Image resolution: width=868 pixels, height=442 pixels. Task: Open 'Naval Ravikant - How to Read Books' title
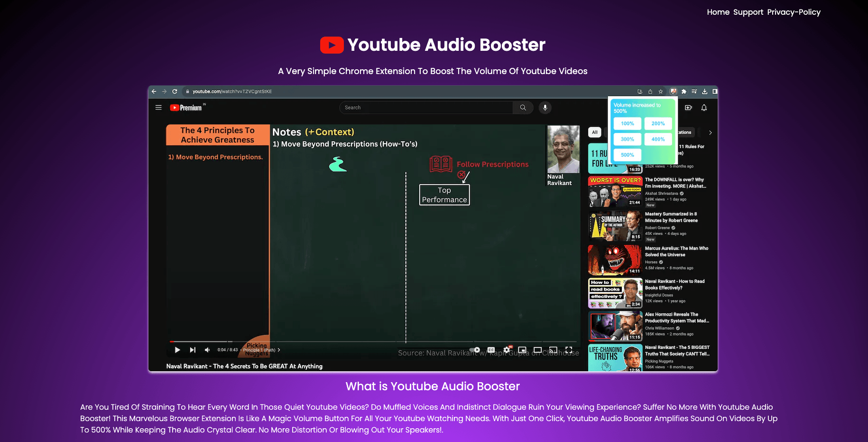pyautogui.click(x=674, y=284)
